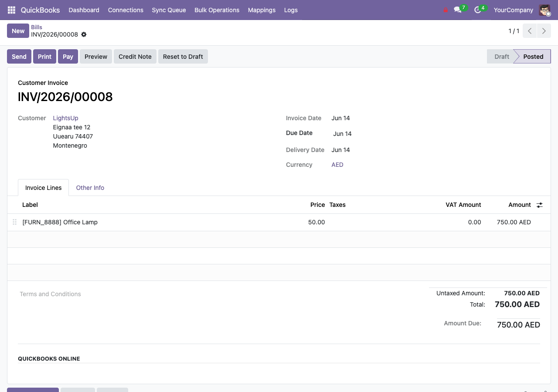
Task: Click the Due Date value Jun 14
Action: click(x=342, y=134)
